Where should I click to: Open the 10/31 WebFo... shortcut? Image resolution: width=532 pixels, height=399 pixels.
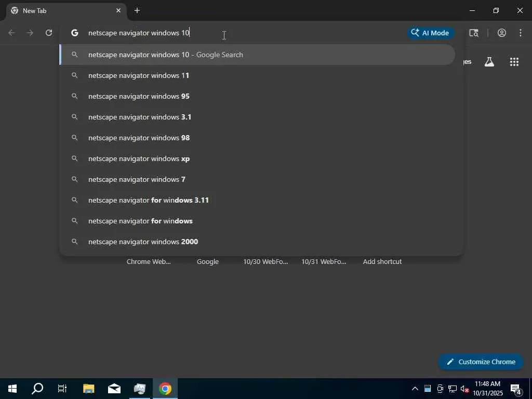[324, 262]
